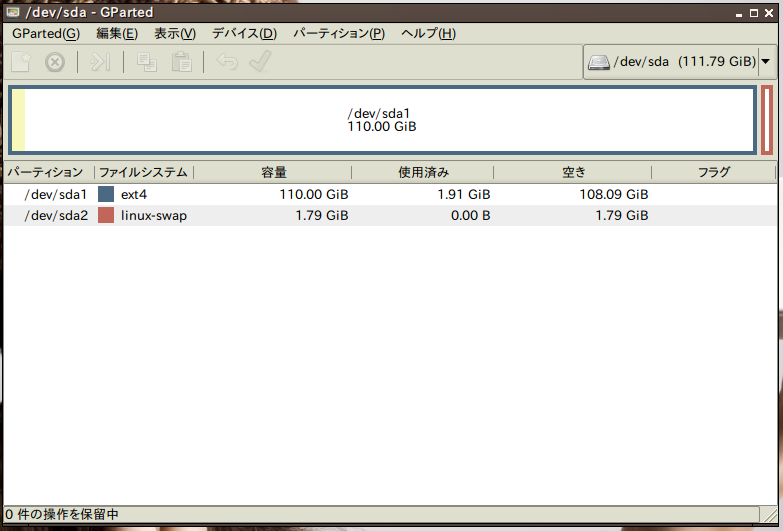Click the red linux-swap color swatch

coord(106,215)
